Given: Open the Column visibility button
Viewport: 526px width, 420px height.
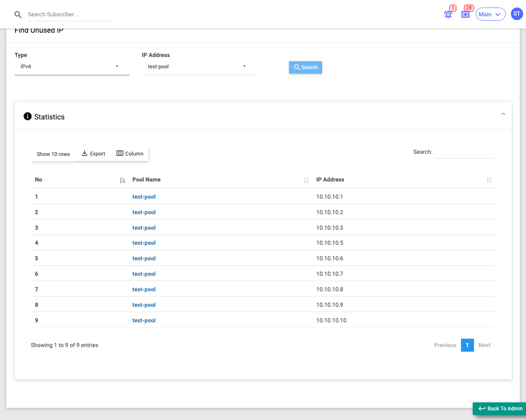Looking at the screenshot, I should 130,153.
